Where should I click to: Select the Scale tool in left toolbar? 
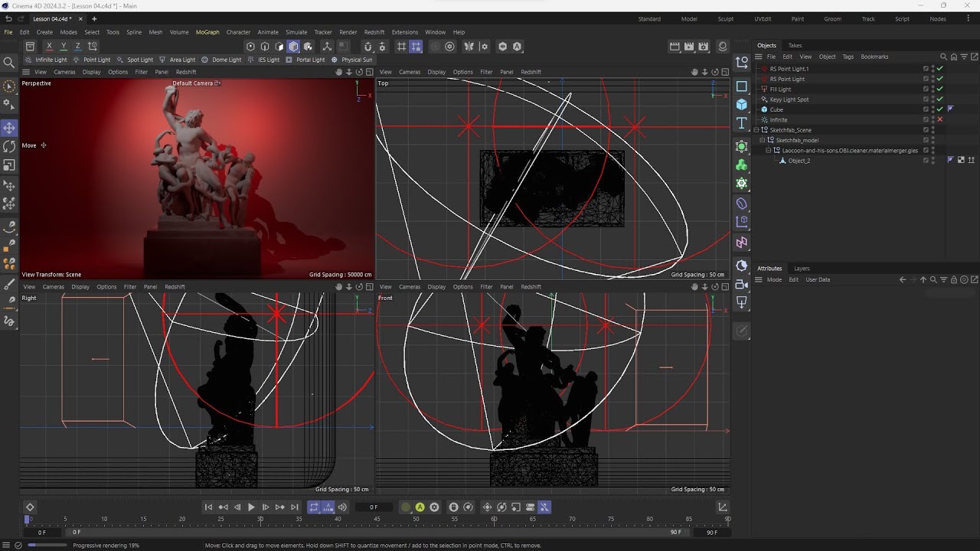coord(9,165)
